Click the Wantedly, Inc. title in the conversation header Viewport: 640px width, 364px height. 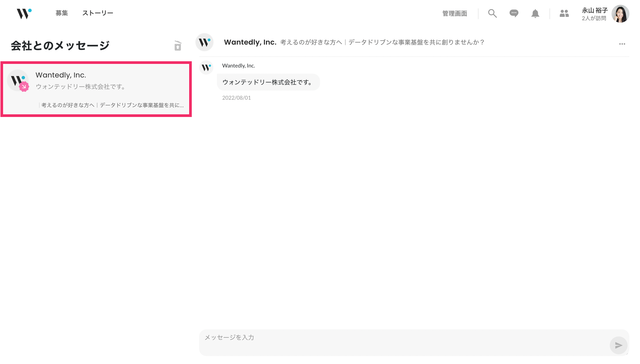[250, 42]
